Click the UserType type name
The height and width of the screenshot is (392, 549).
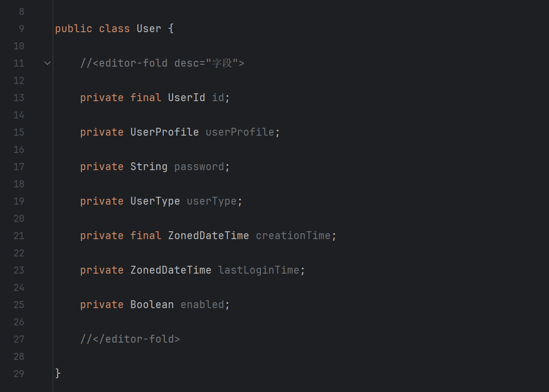pos(155,201)
